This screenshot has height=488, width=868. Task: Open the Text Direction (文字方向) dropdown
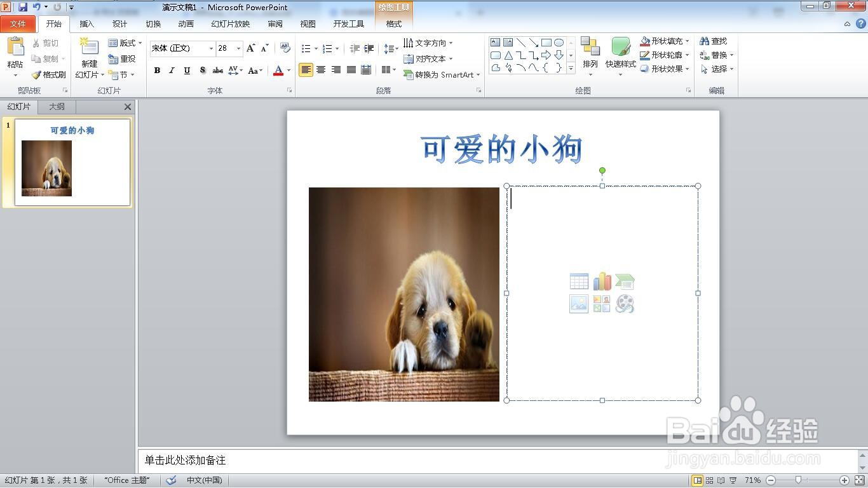point(428,43)
